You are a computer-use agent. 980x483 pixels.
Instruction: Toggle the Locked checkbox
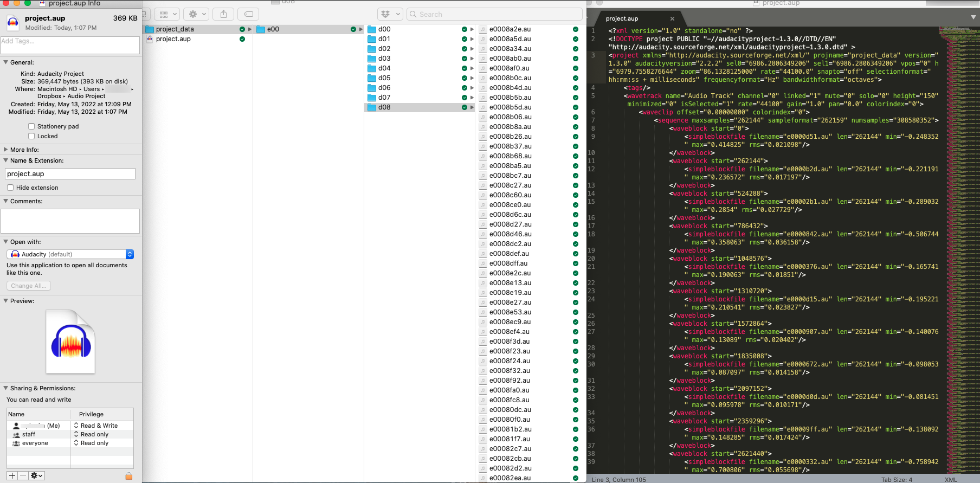tap(31, 136)
